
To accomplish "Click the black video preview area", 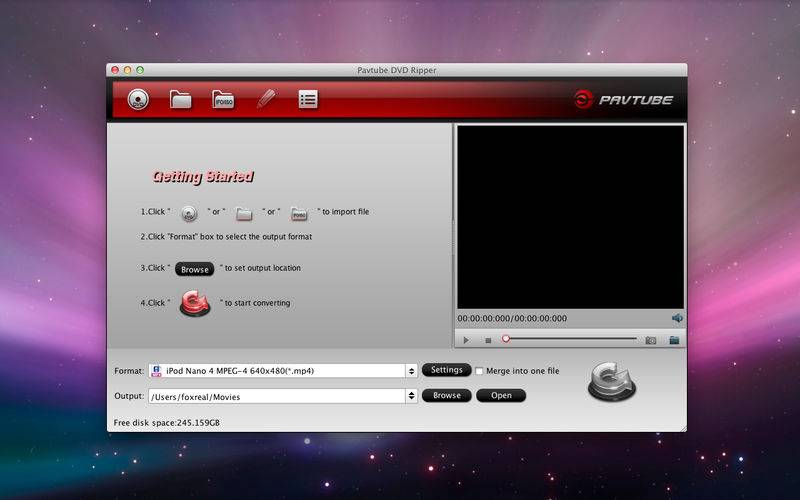I will coord(570,217).
